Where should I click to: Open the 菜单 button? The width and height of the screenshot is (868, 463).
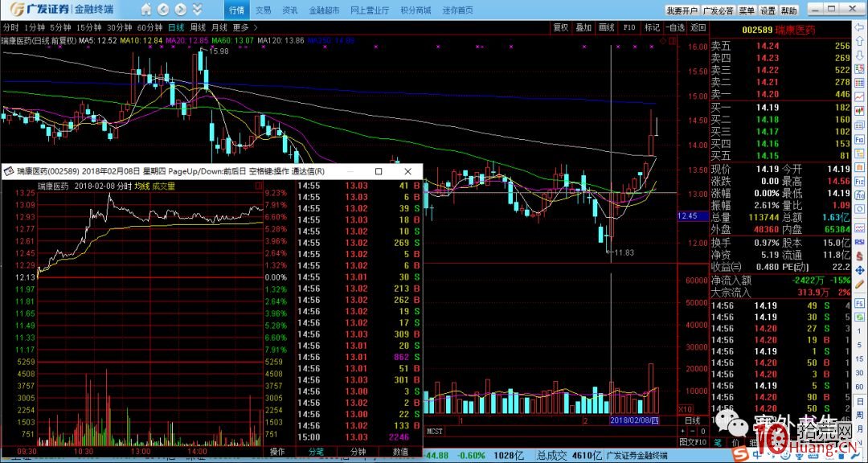(x=747, y=10)
